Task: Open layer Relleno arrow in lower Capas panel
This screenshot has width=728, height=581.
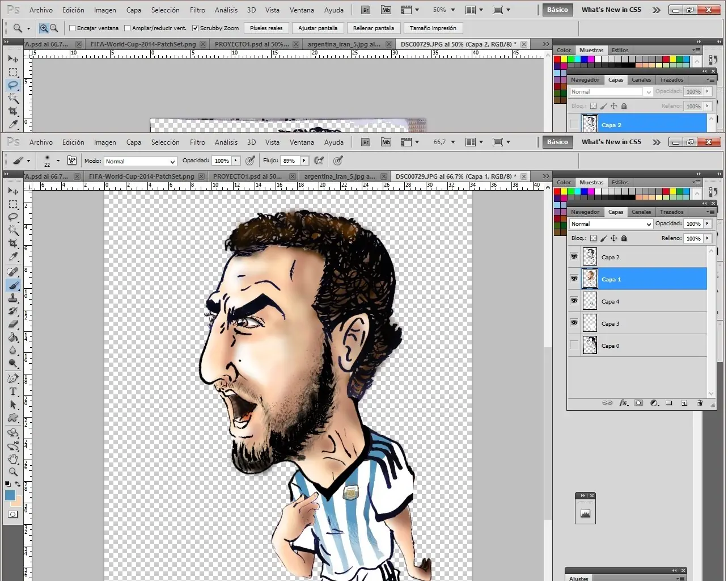Action: [708, 238]
